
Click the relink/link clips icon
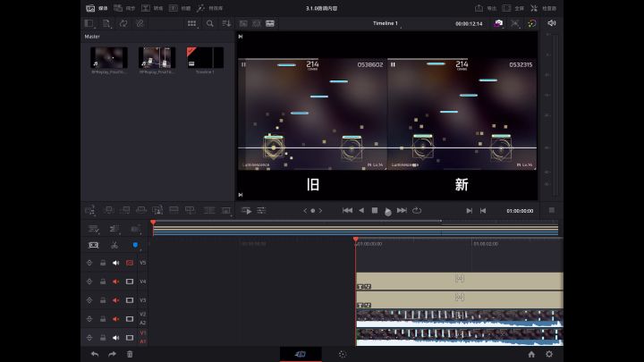(140, 23)
